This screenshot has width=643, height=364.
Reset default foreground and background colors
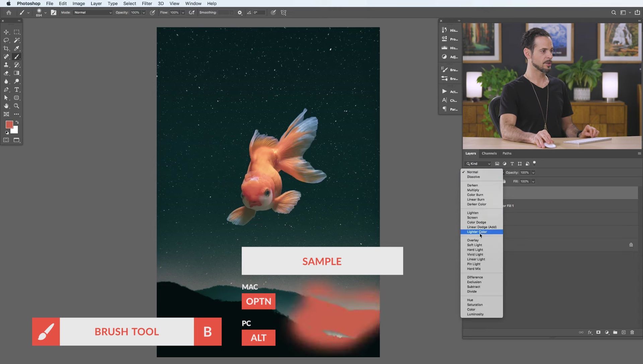coord(7,133)
